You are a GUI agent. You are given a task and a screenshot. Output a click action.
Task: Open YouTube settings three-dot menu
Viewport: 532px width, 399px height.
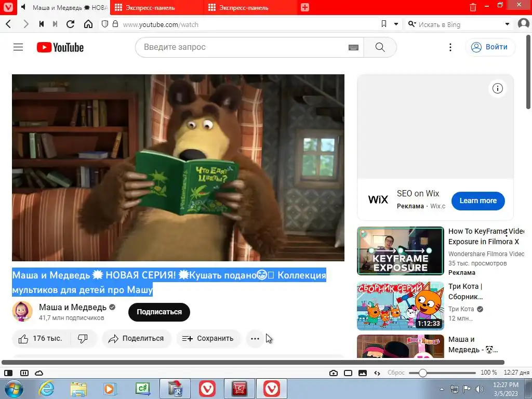[450, 47]
